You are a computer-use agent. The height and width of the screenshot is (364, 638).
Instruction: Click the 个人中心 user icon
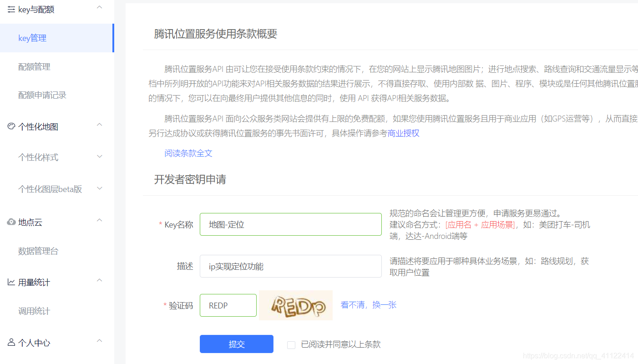[11, 342]
